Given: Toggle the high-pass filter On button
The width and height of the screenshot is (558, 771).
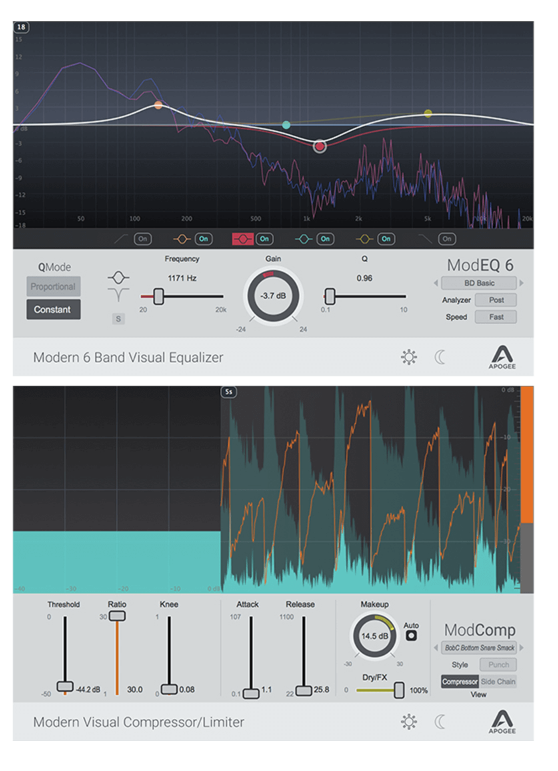Looking at the screenshot, I should (x=143, y=239).
